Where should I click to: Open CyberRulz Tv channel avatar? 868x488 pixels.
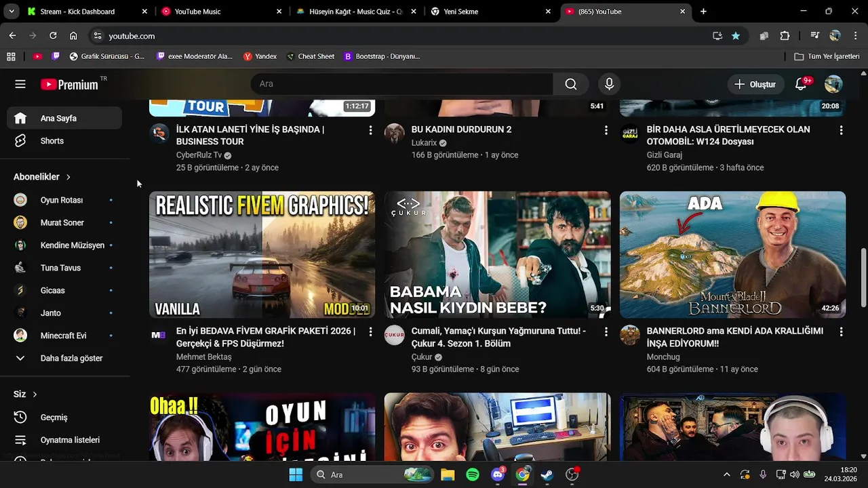click(x=159, y=133)
